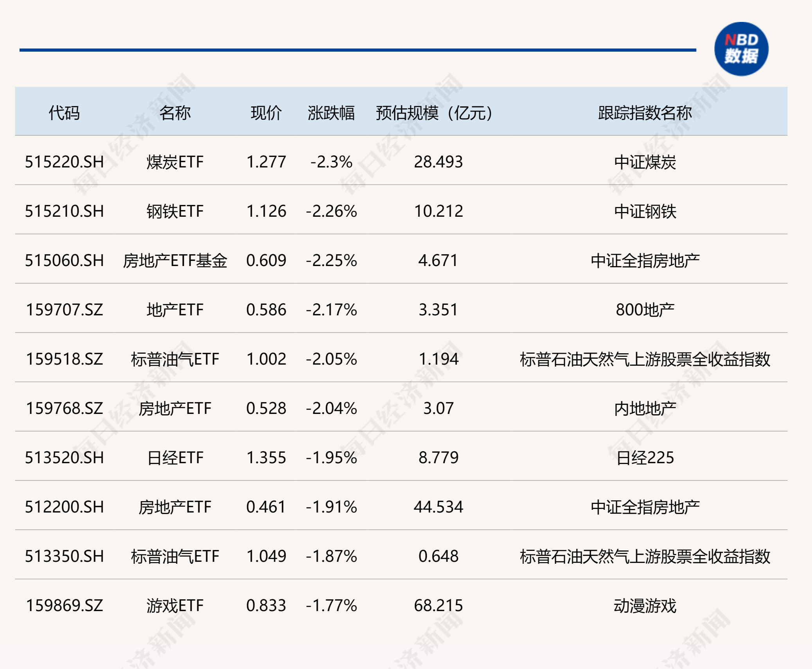
Task: Click 标普油气ETF in the 159518.SZ row
Action: [175, 359]
